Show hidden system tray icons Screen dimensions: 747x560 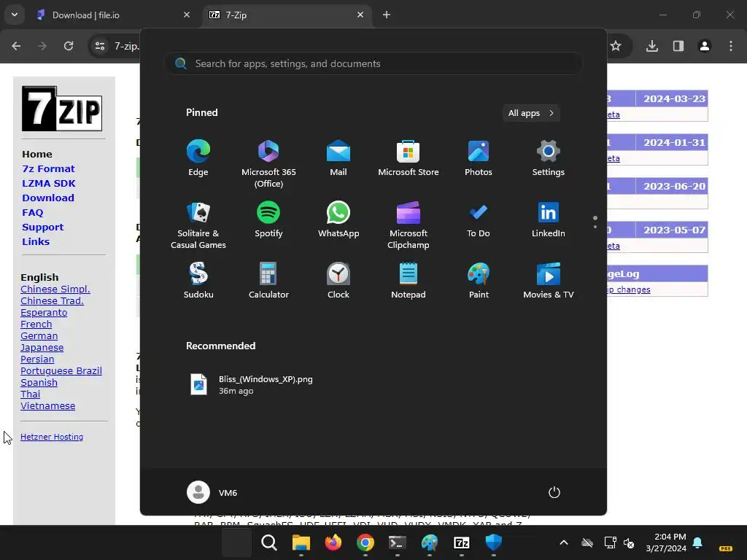[564, 542]
